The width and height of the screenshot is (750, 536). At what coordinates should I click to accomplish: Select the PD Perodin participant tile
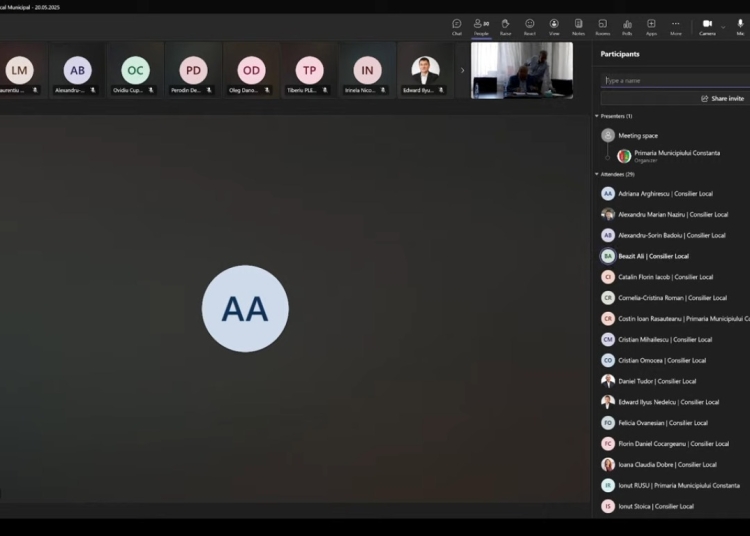point(193,70)
